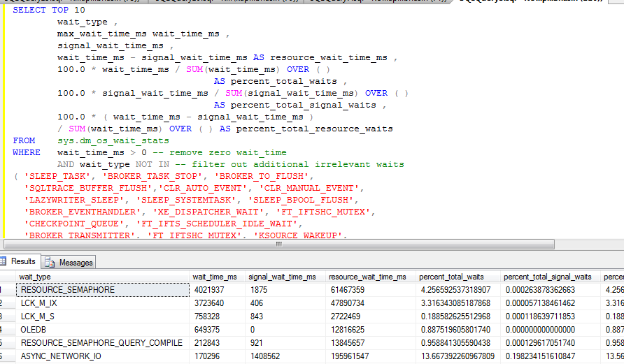Click the OLEDB cell
624x364 pixels.
(x=103, y=330)
